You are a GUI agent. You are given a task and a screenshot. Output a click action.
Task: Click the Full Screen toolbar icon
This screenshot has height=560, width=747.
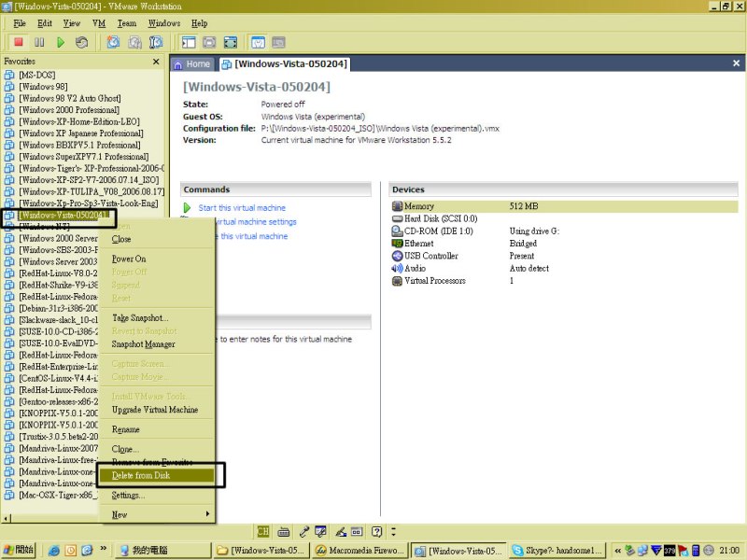[x=231, y=42]
